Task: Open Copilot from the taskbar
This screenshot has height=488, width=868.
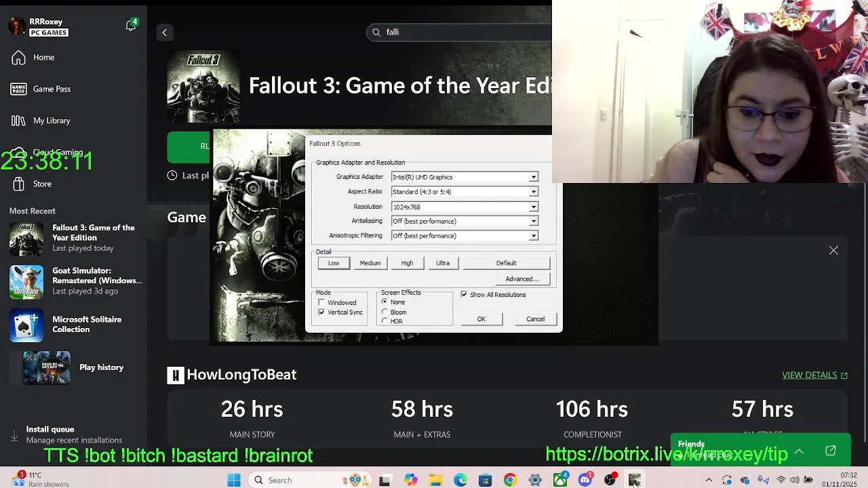Action: (x=410, y=480)
